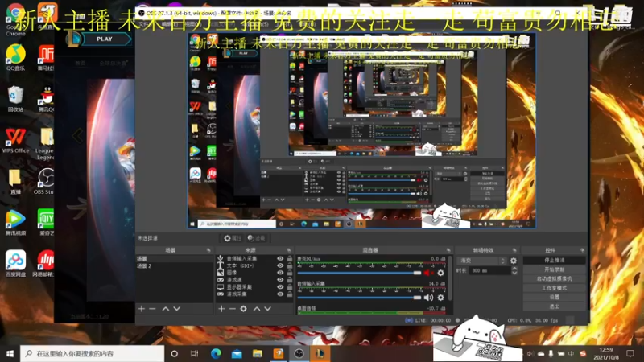Open File Explorer from the taskbar
The image size is (644, 362).
coord(258,353)
